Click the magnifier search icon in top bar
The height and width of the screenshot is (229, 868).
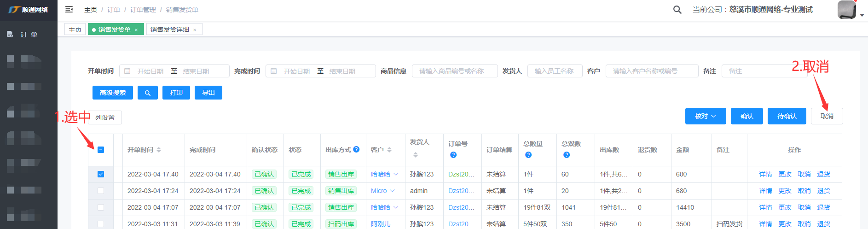coord(677,10)
